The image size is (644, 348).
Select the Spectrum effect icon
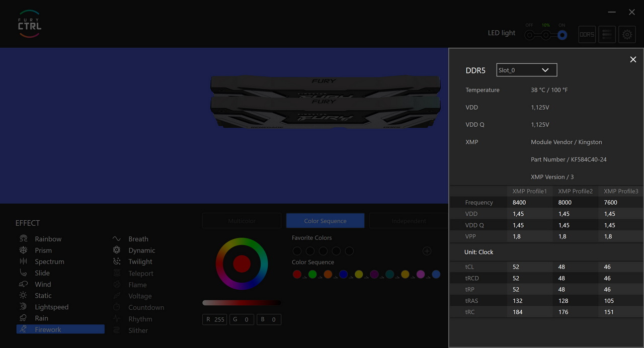pyautogui.click(x=23, y=262)
